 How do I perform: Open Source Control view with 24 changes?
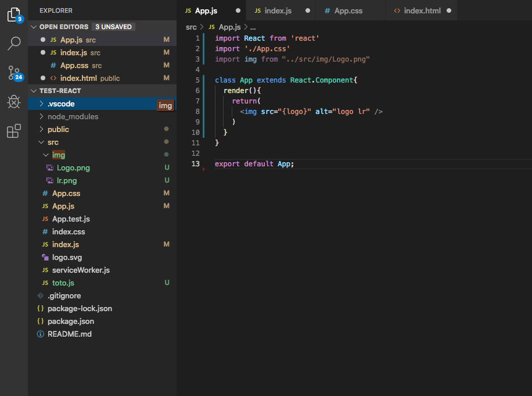tap(15, 73)
